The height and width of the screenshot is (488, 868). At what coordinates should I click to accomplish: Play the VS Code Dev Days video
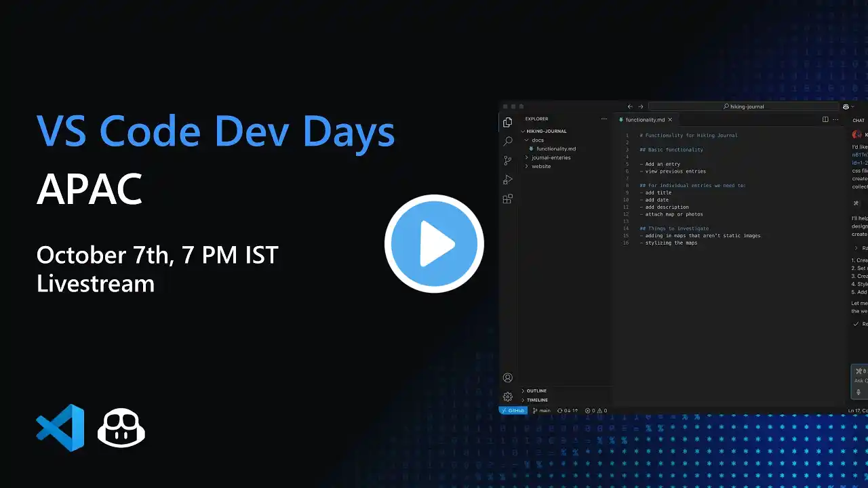[434, 244]
